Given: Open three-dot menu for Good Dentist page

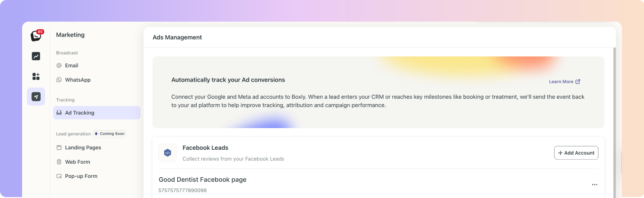Looking at the screenshot, I should click(594, 184).
